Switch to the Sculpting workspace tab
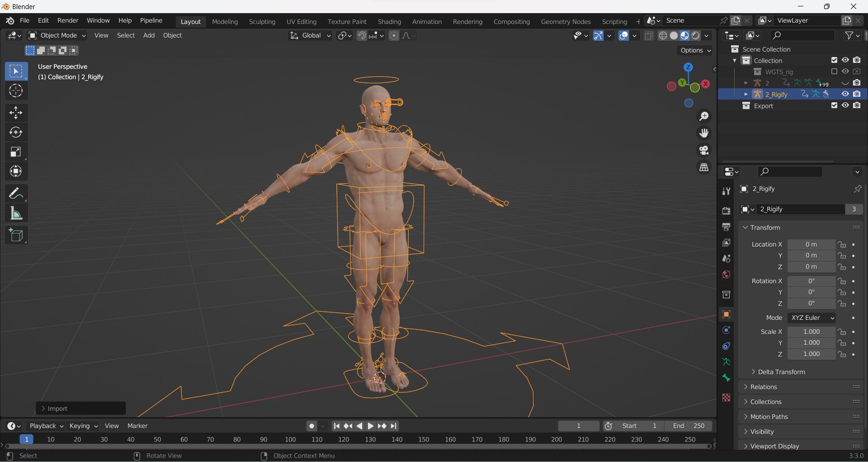868x462 pixels. click(x=262, y=22)
